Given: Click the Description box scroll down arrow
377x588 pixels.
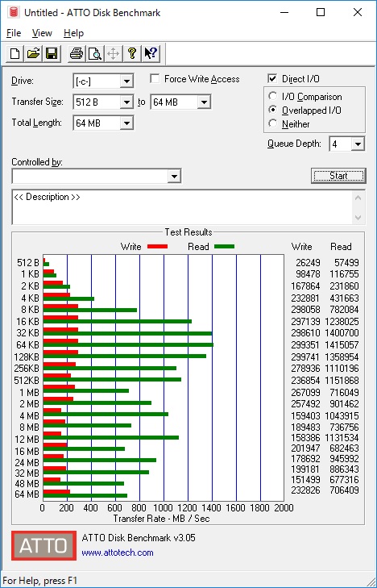Looking at the screenshot, I should [x=358, y=218].
